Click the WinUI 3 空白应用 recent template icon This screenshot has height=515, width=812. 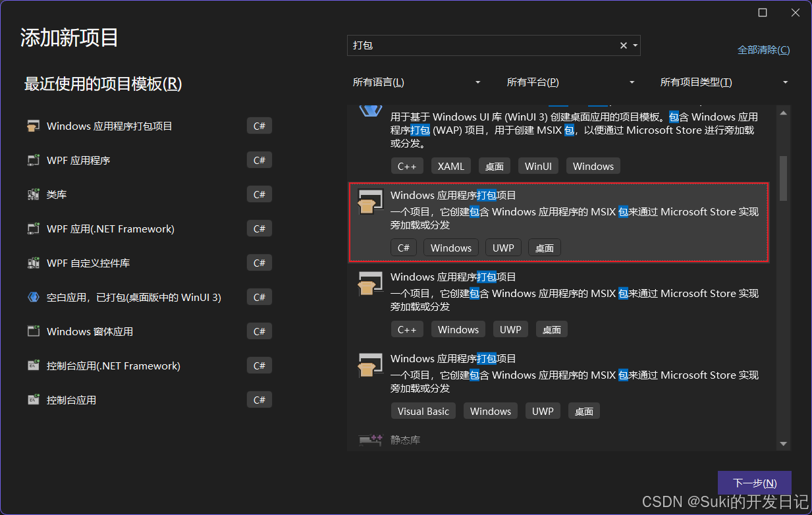point(34,297)
